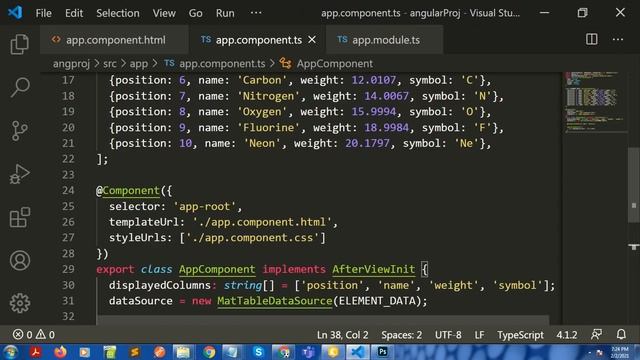Expand the AppComponent breadcrumb symbol
This screenshot has height=360, width=640.
coord(327,64)
